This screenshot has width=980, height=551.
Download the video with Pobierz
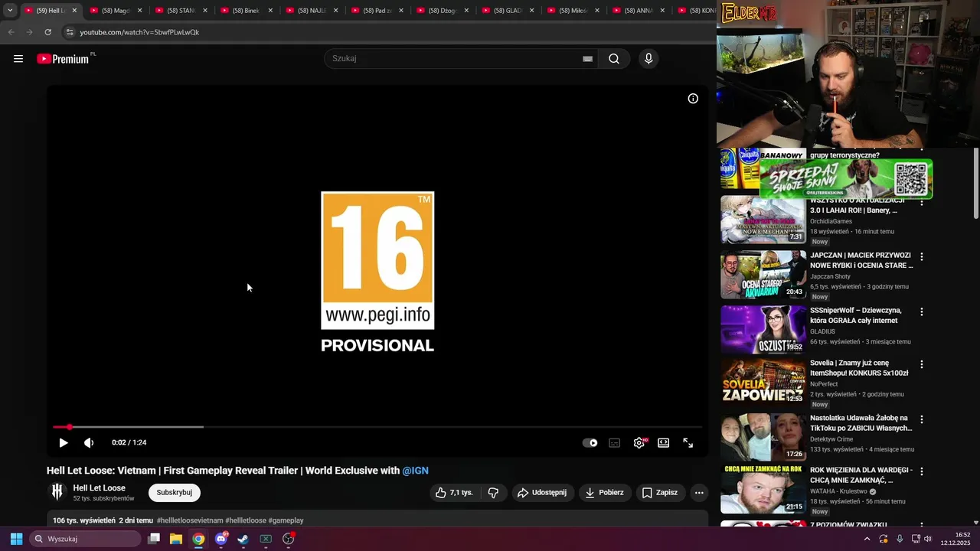605,493
